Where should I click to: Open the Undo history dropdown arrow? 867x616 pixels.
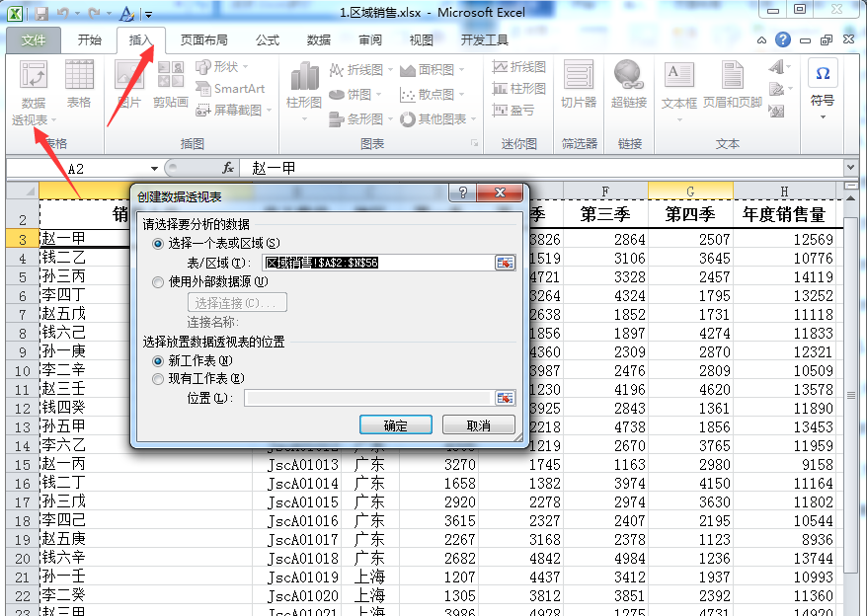pos(77,13)
